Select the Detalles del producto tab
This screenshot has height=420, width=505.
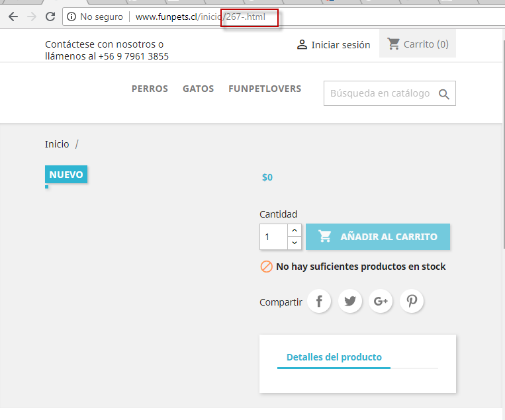tap(334, 357)
